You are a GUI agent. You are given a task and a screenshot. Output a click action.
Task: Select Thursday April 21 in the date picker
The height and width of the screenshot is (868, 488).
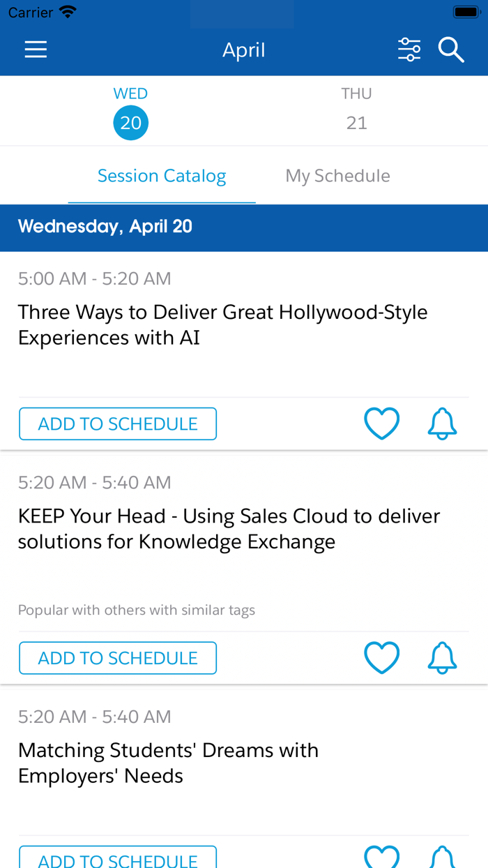(x=357, y=110)
